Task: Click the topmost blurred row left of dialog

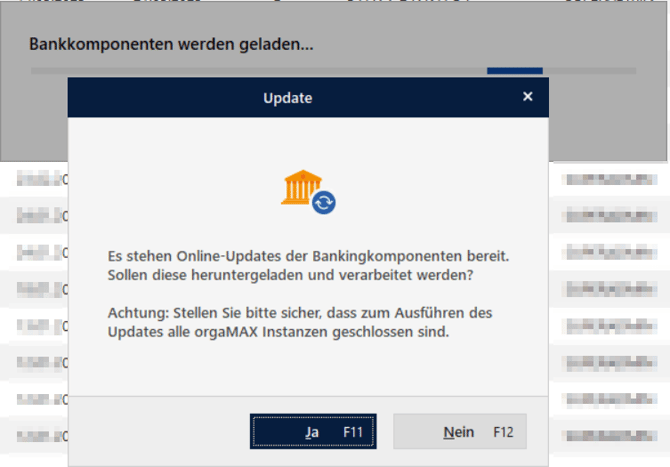Action: click(42, 180)
